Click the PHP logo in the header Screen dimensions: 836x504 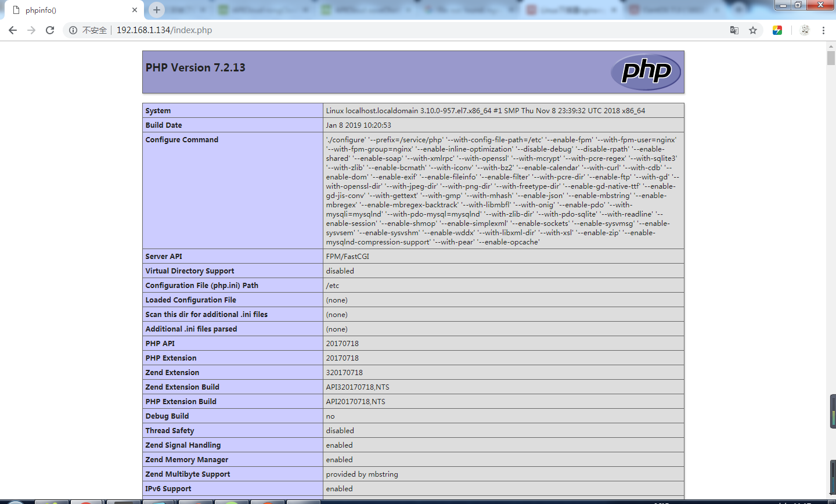pyautogui.click(x=646, y=72)
